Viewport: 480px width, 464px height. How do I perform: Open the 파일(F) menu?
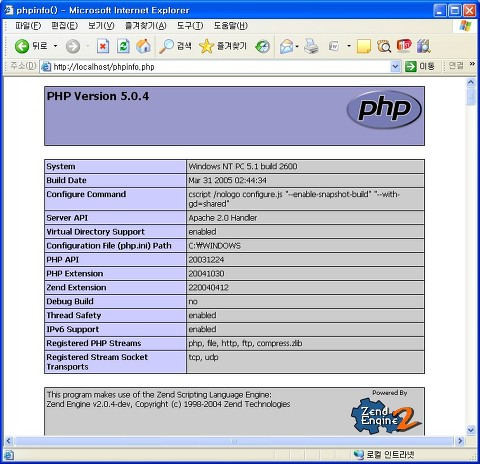(x=28, y=26)
